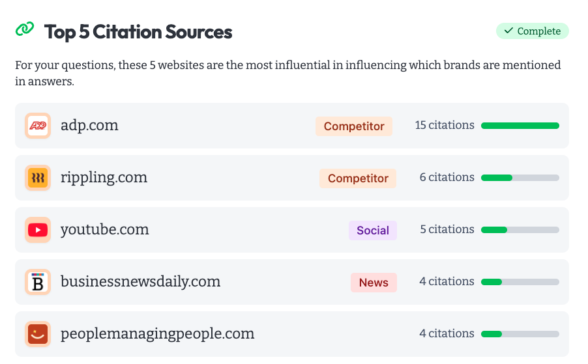Click the People Managing People logo
Screen dimensions: 588x364
click(x=38, y=334)
